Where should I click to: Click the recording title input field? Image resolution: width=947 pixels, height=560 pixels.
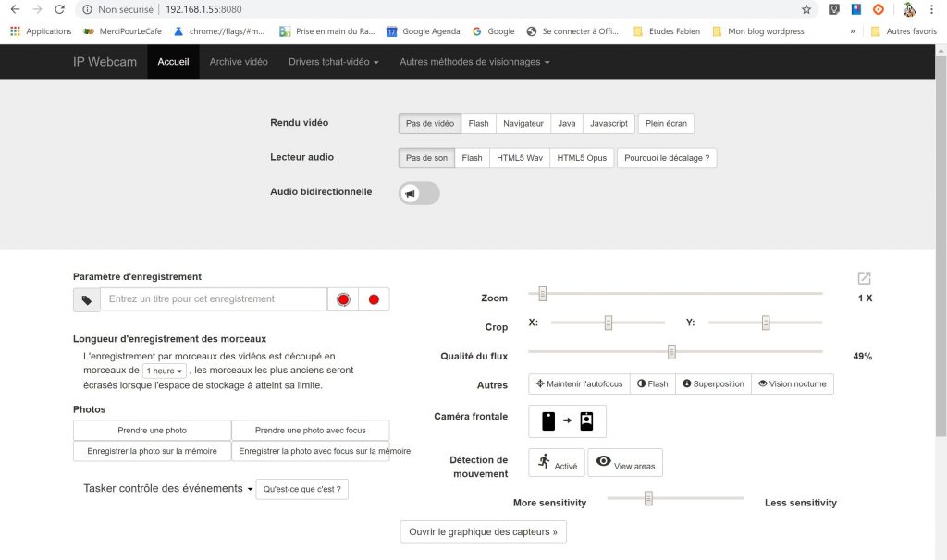214,299
